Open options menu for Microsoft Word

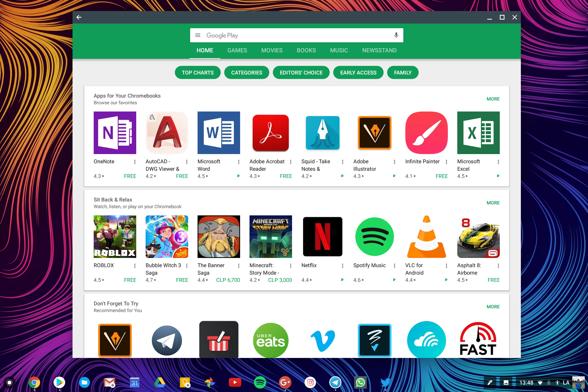(x=239, y=162)
